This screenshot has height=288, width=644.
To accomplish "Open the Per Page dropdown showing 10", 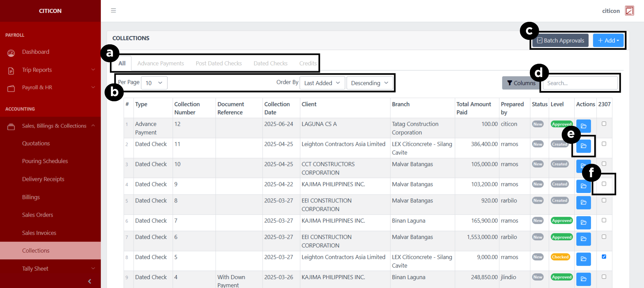I will click(x=154, y=83).
